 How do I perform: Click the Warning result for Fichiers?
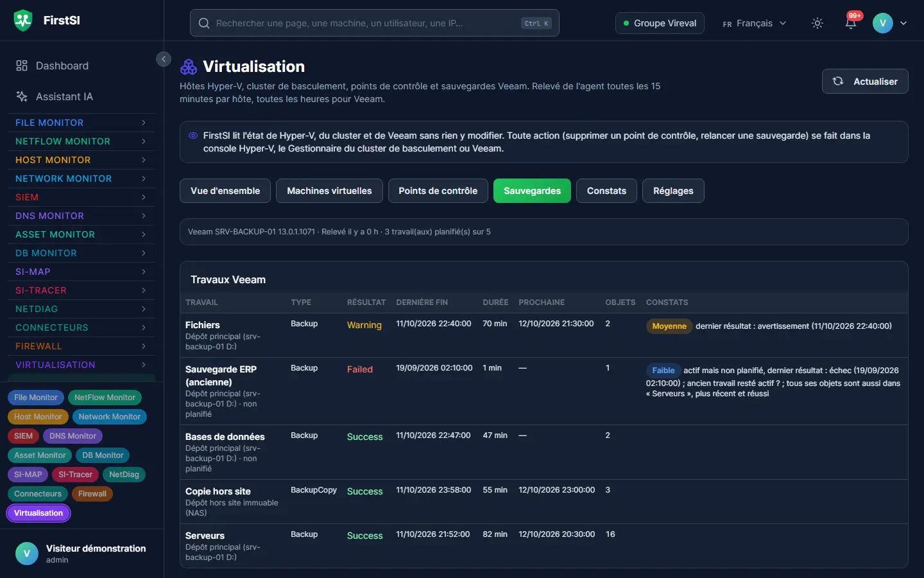pyautogui.click(x=364, y=325)
